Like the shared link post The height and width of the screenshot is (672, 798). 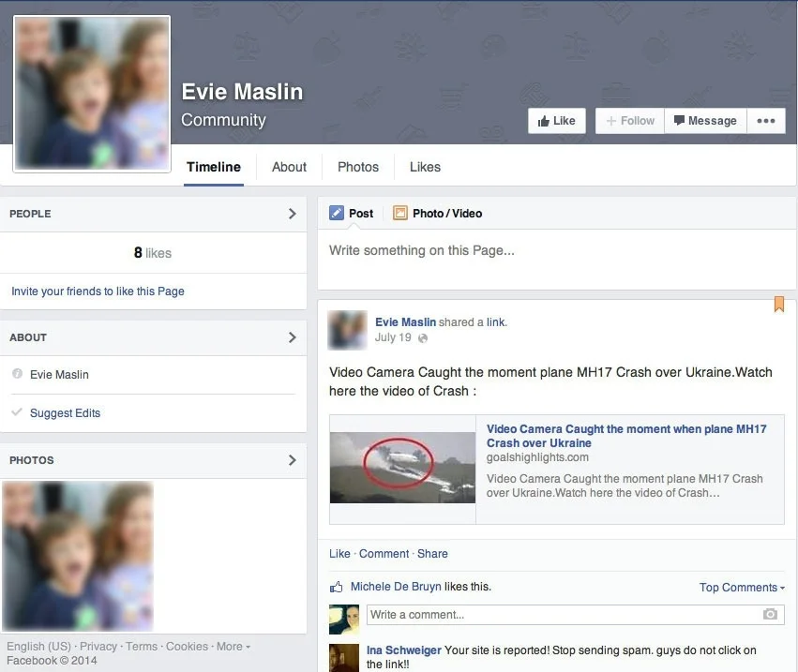click(x=339, y=554)
